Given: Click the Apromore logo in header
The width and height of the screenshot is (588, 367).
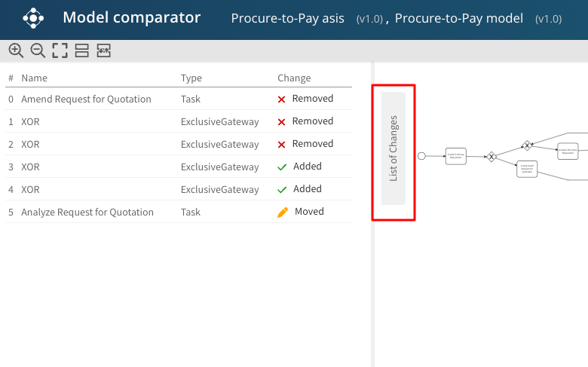Looking at the screenshot, I should pos(33,18).
